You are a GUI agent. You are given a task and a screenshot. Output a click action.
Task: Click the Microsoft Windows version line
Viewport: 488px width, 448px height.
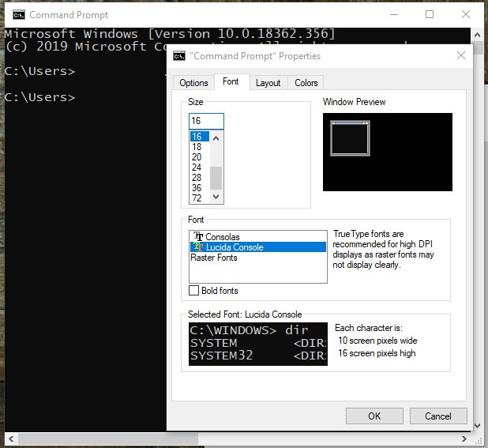tap(170, 34)
